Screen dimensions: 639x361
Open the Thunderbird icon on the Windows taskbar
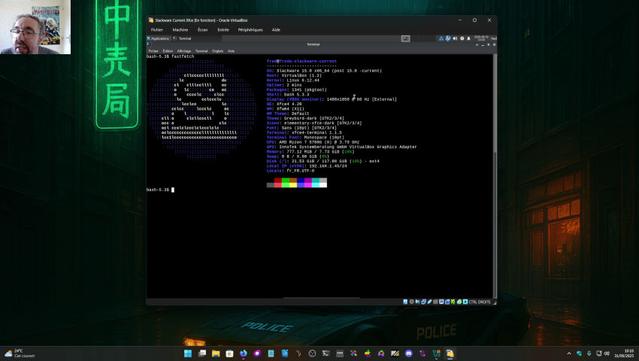click(244, 354)
